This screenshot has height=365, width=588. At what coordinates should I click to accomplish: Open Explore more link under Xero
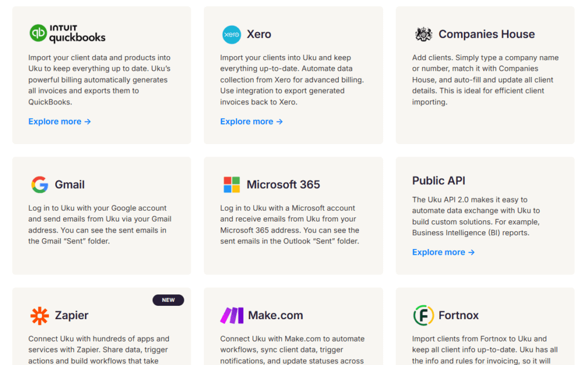(252, 122)
